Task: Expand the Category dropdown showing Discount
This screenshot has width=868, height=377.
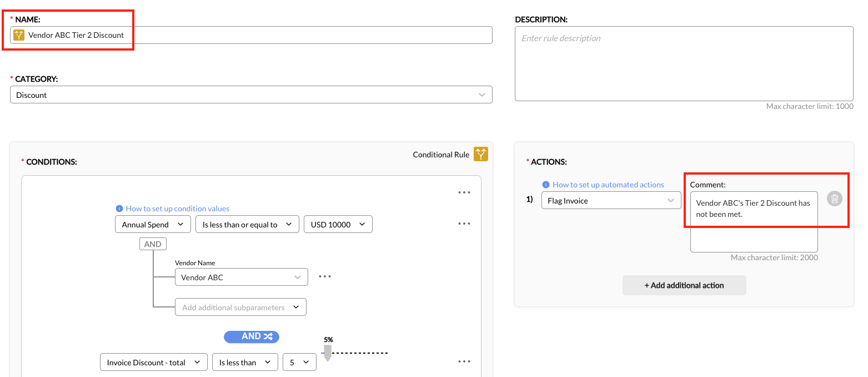Action: pos(251,95)
